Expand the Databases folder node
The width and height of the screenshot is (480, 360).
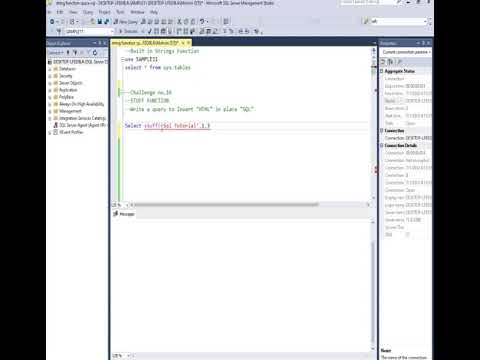[x=50, y=69]
